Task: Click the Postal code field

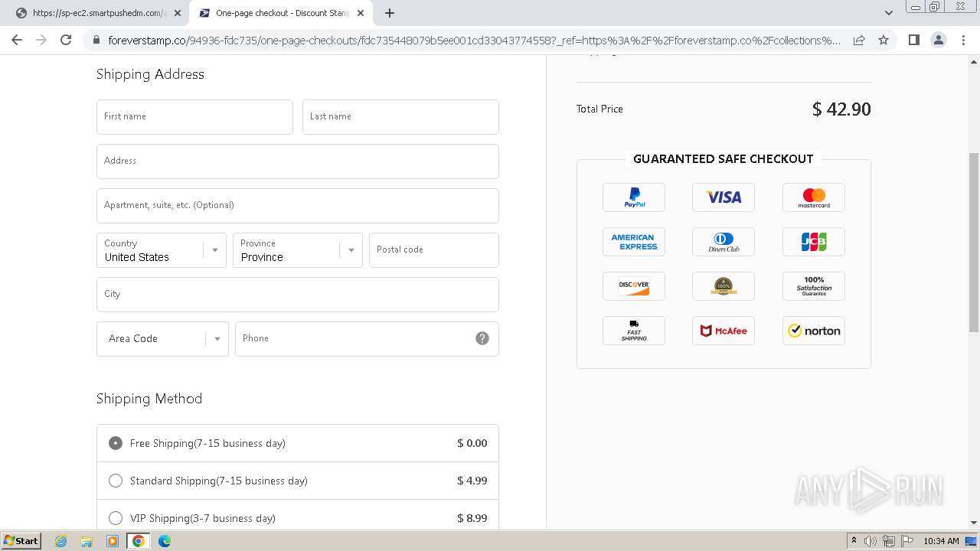Action: click(x=434, y=250)
